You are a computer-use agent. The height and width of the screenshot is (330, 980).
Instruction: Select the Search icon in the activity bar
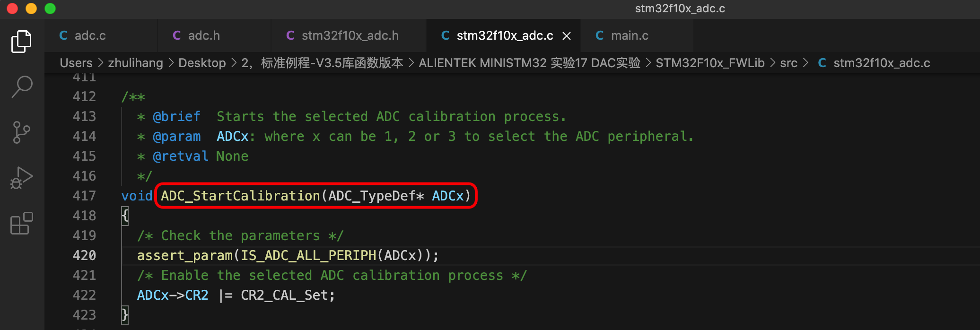21,87
